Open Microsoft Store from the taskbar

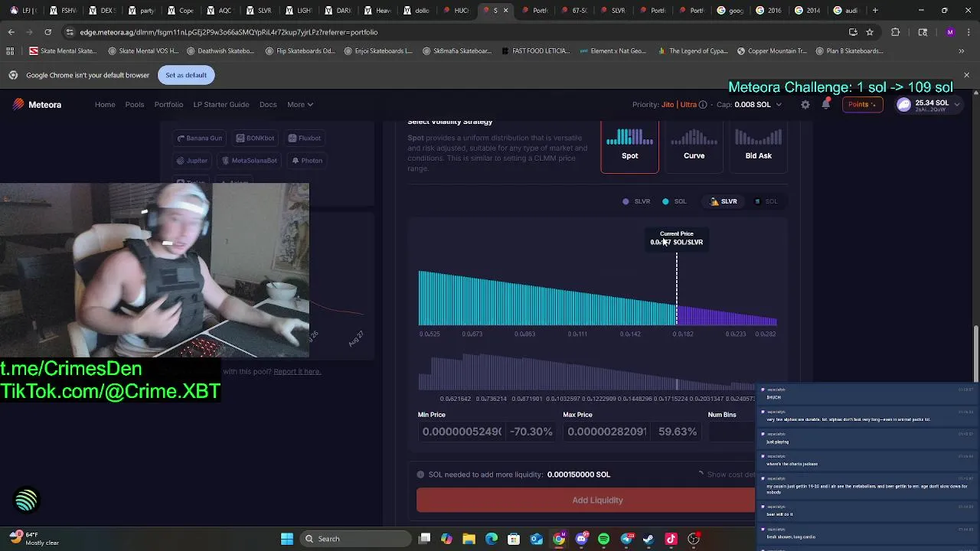[x=514, y=539]
